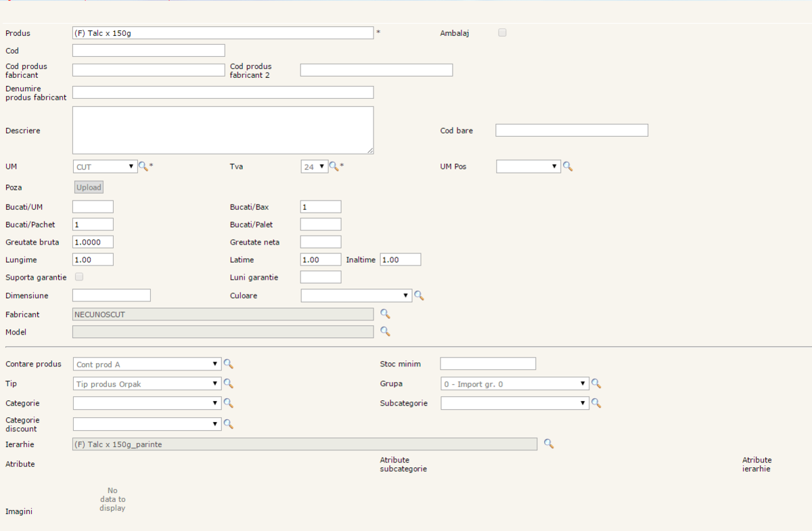This screenshot has width=812, height=531.
Task: Click magnifier next to Contare produs
Action: point(228,364)
